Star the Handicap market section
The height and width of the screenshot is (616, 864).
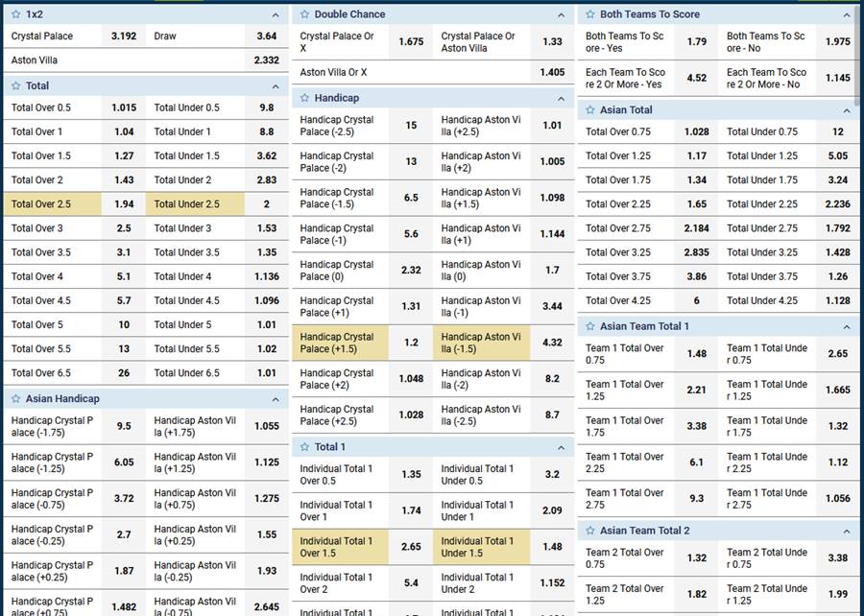[x=304, y=98]
